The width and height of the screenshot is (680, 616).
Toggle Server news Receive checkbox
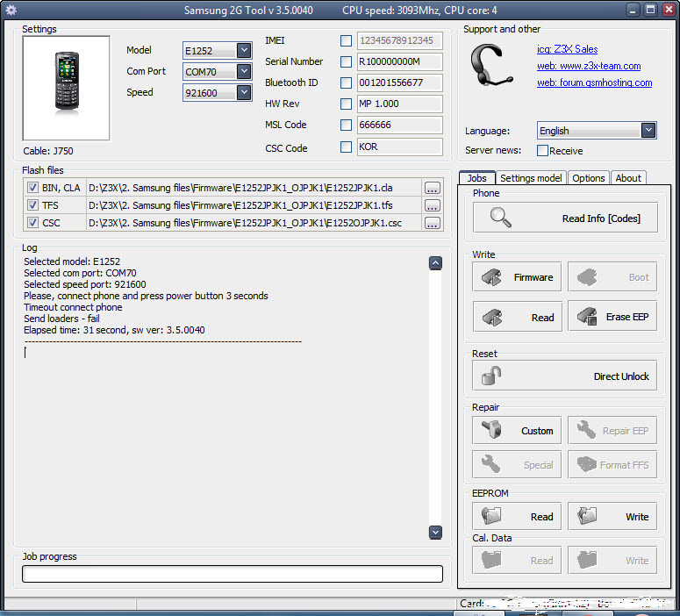point(542,151)
